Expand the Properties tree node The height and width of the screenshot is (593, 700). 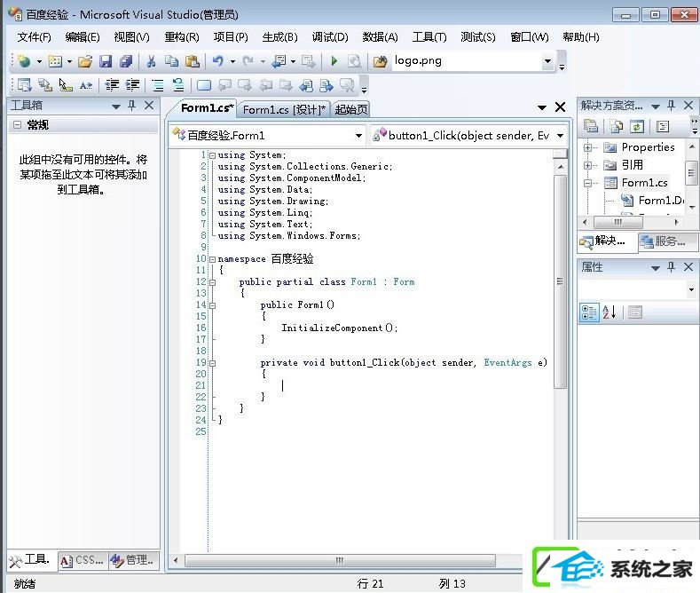pos(587,147)
